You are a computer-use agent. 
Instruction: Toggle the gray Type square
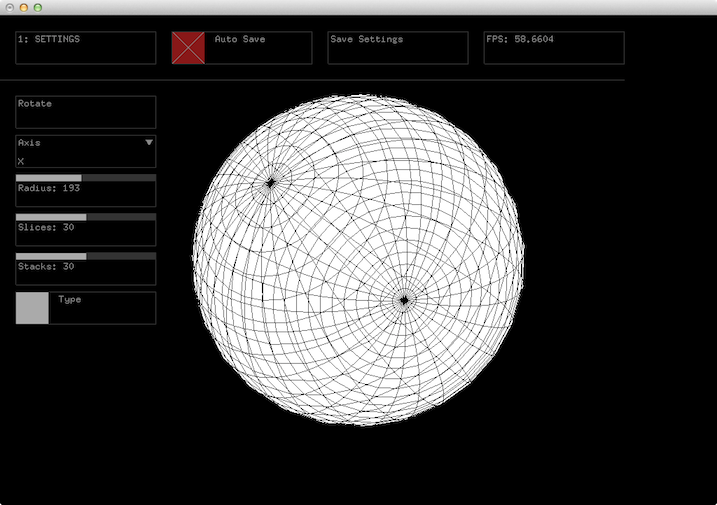tap(32, 308)
